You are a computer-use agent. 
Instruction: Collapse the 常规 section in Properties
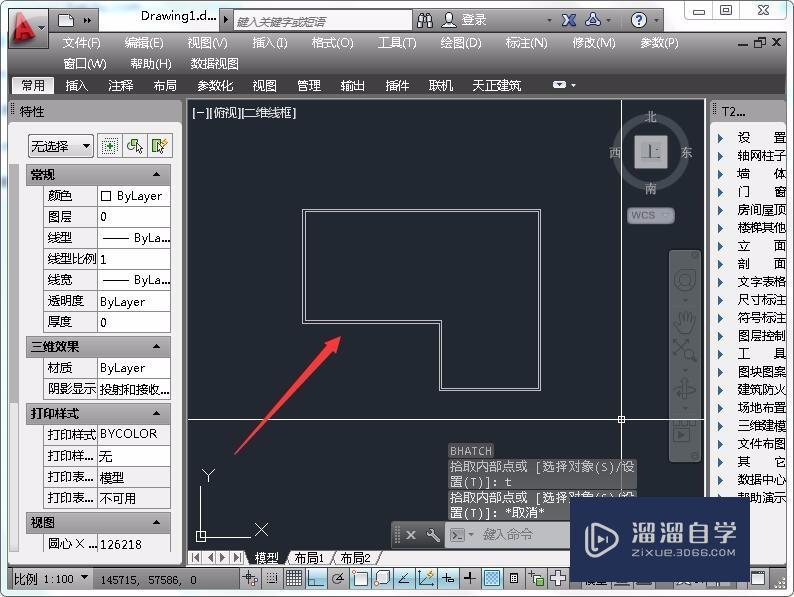click(x=156, y=175)
